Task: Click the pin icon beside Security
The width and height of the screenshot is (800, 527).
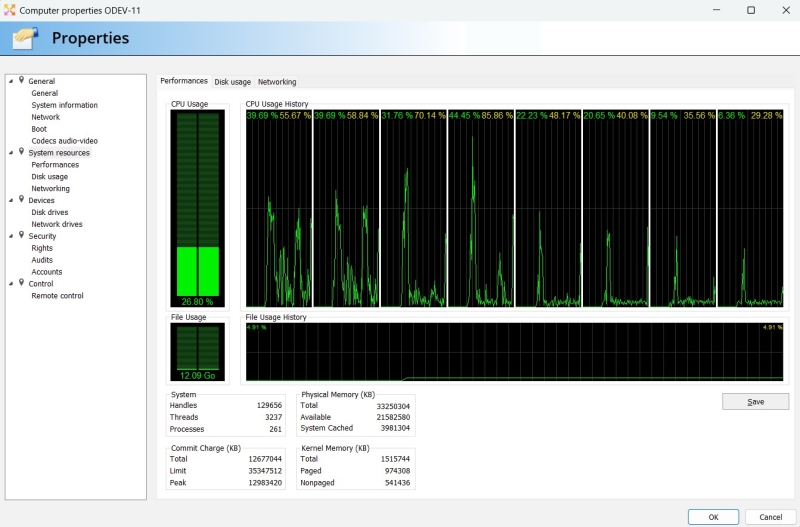Action: [x=21, y=236]
